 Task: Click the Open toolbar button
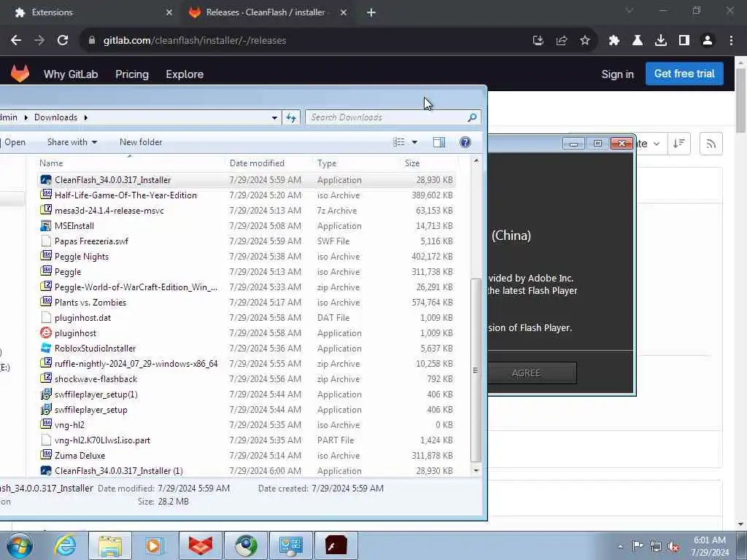[15, 142]
